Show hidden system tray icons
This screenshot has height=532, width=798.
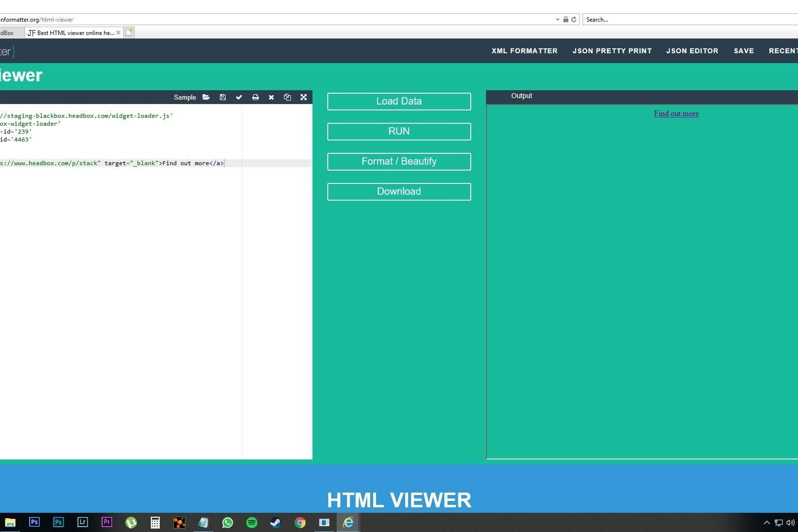click(766, 523)
